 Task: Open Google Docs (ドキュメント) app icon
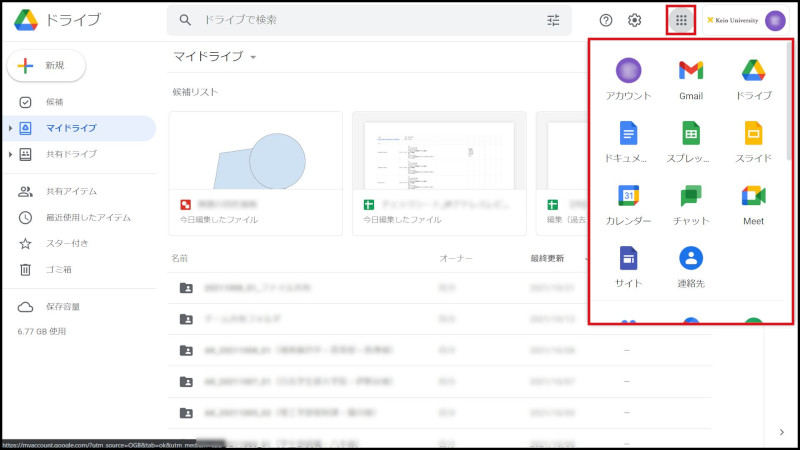pyautogui.click(x=628, y=133)
